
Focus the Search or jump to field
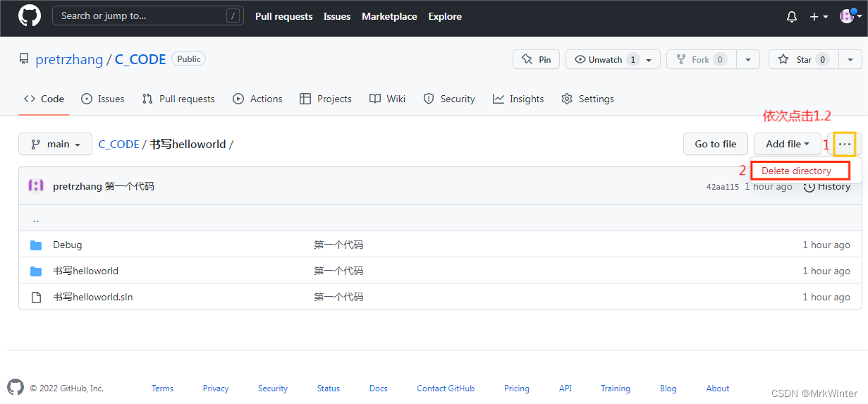[148, 16]
